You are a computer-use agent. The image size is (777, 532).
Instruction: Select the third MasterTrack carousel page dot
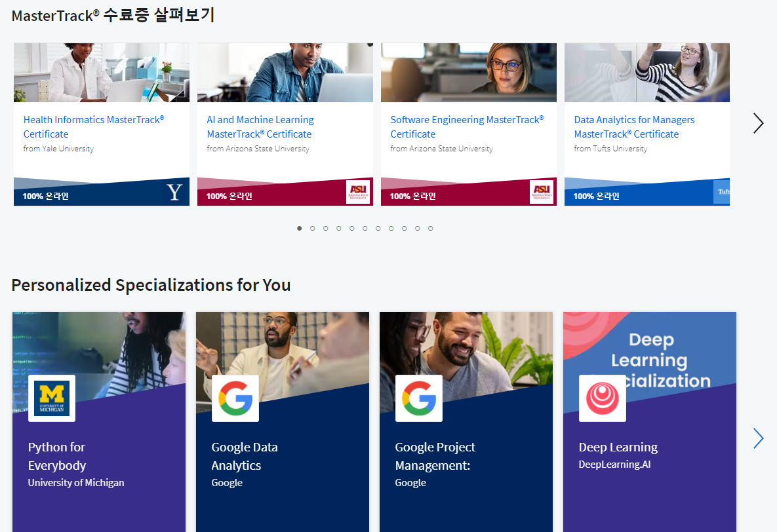[326, 229]
